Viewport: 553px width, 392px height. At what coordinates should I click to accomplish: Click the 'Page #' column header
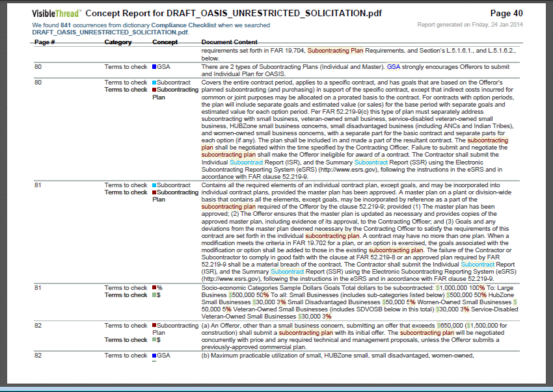pyautogui.click(x=44, y=42)
